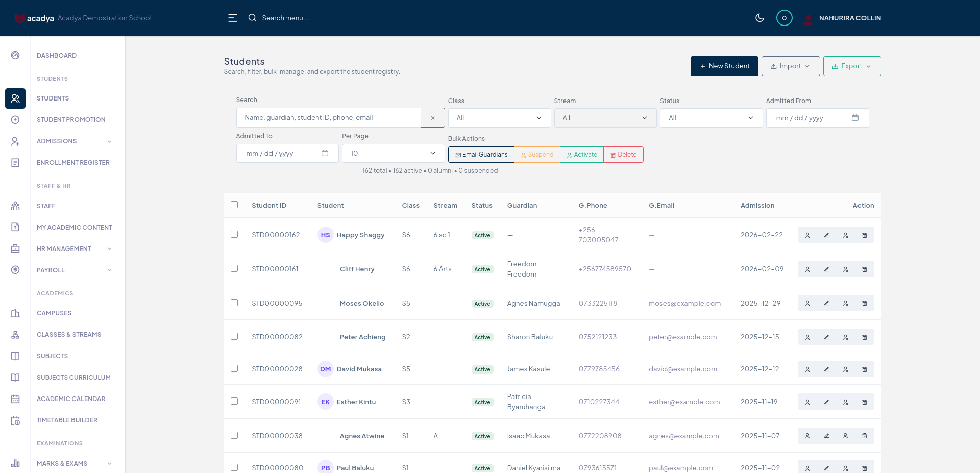Toggle dark mode moon icon

759,18
